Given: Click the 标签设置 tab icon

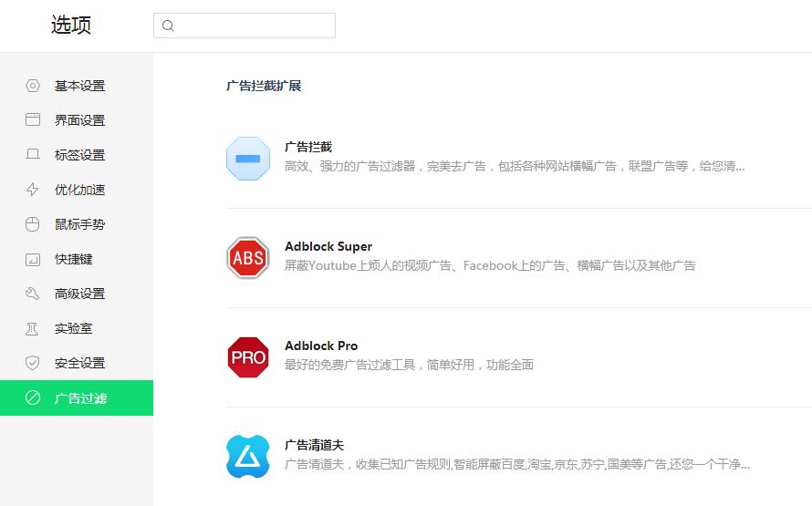Looking at the screenshot, I should tap(33, 154).
